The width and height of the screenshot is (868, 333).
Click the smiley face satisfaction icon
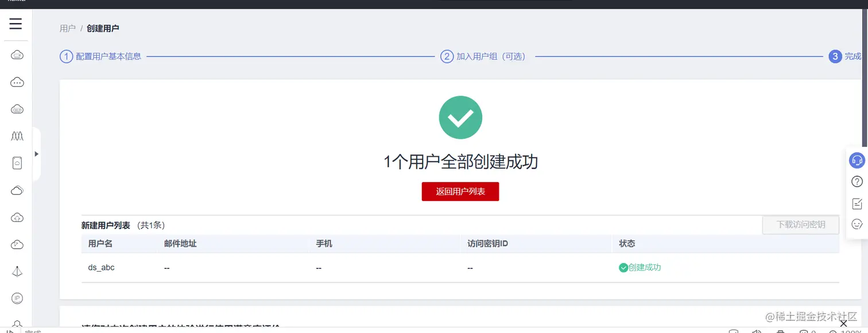click(x=857, y=224)
